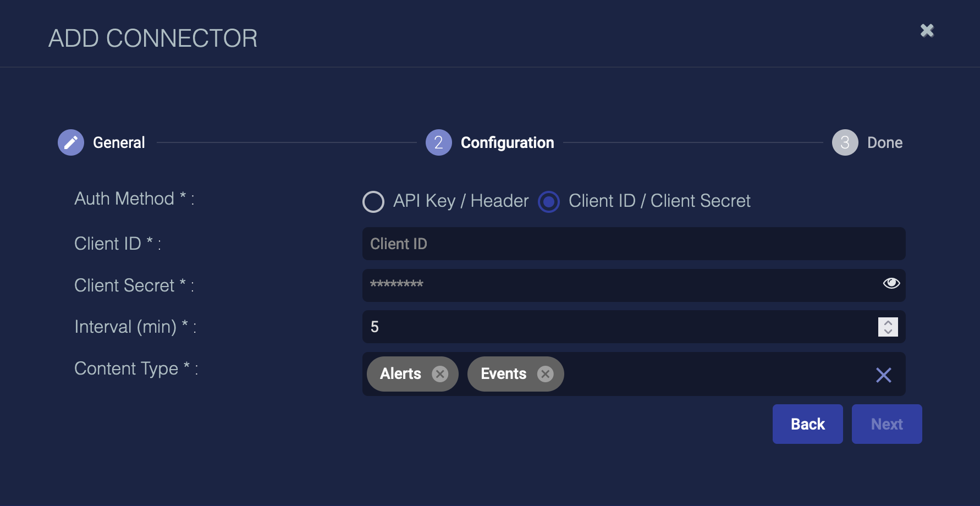Click the Client ID input field
Viewport: 980px width, 506px height.
pos(632,244)
